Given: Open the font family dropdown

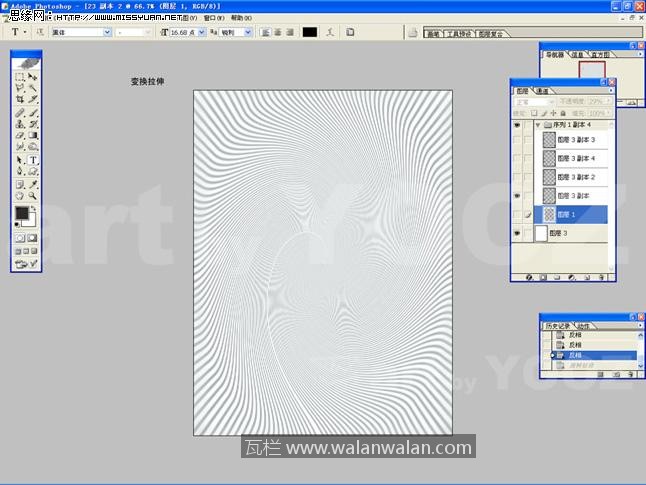Looking at the screenshot, I should [107, 32].
